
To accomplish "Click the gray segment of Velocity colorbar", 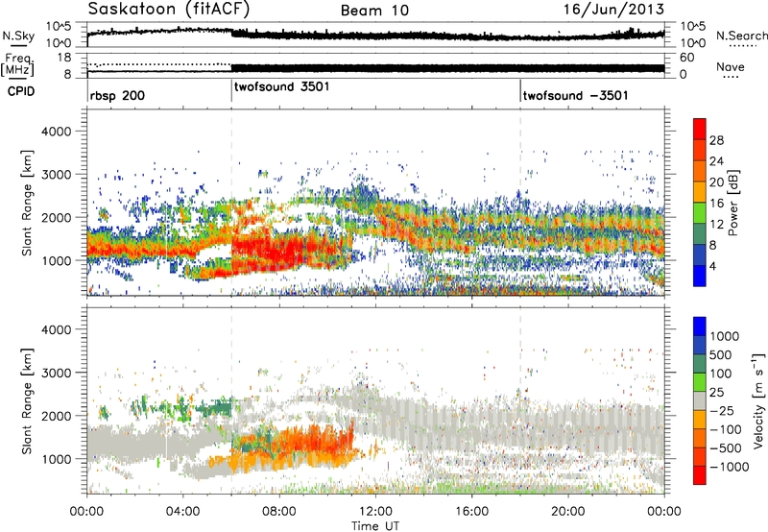I will click(700, 401).
